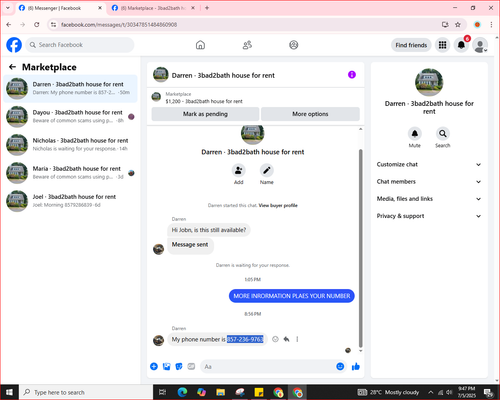Open the emoji picker in message box
The height and width of the screenshot is (400, 500).
click(x=340, y=367)
